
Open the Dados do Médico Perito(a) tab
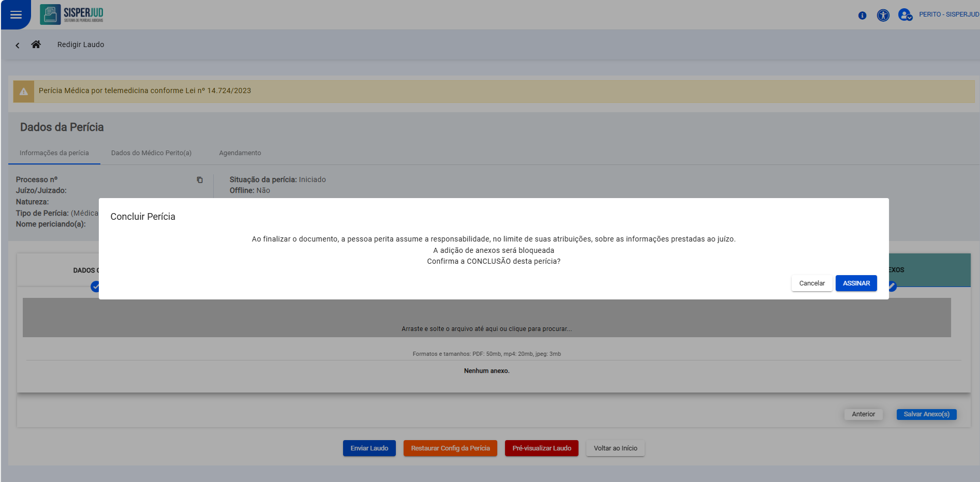pyautogui.click(x=151, y=153)
